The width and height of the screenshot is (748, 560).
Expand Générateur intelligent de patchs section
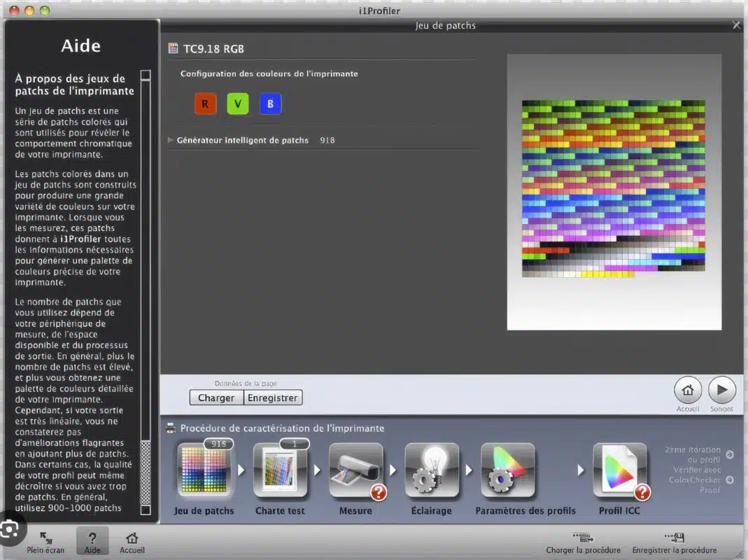171,140
